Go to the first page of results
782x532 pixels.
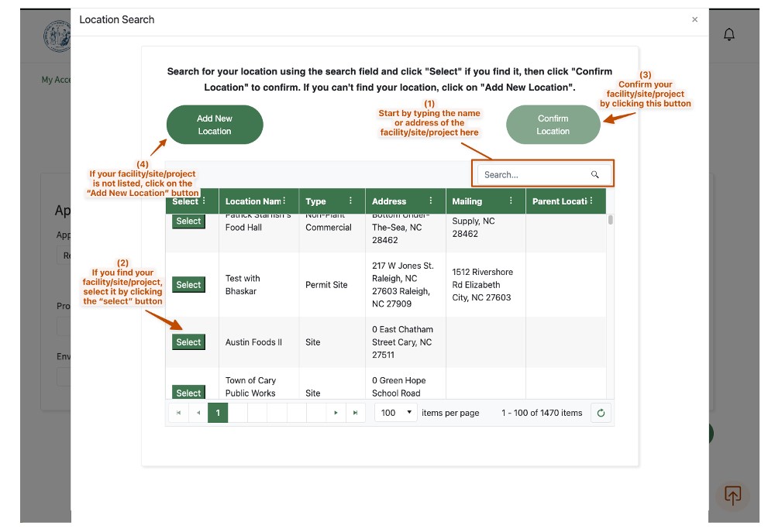point(178,413)
